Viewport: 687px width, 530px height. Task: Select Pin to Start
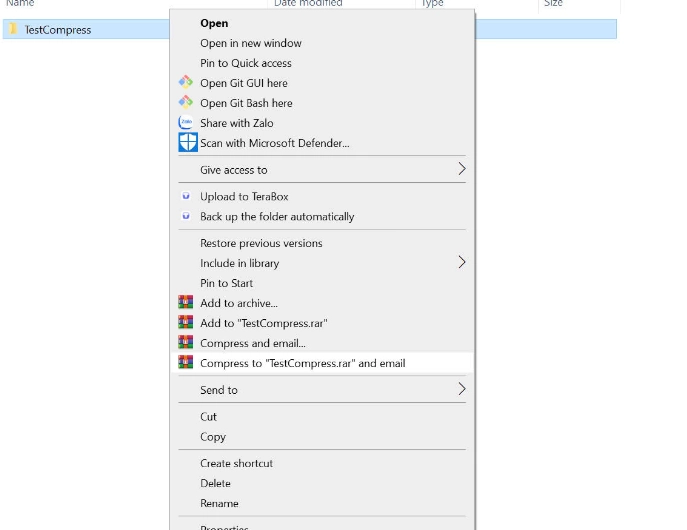322,283
